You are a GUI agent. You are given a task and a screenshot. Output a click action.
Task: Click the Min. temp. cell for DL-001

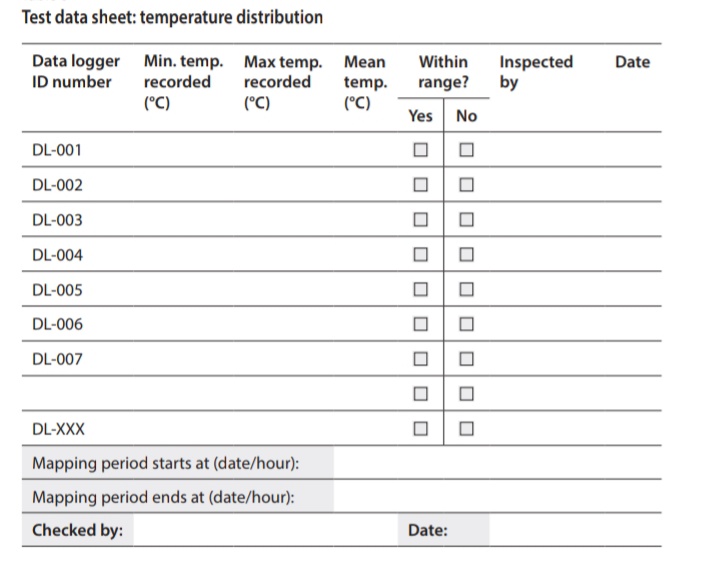tap(183, 150)
